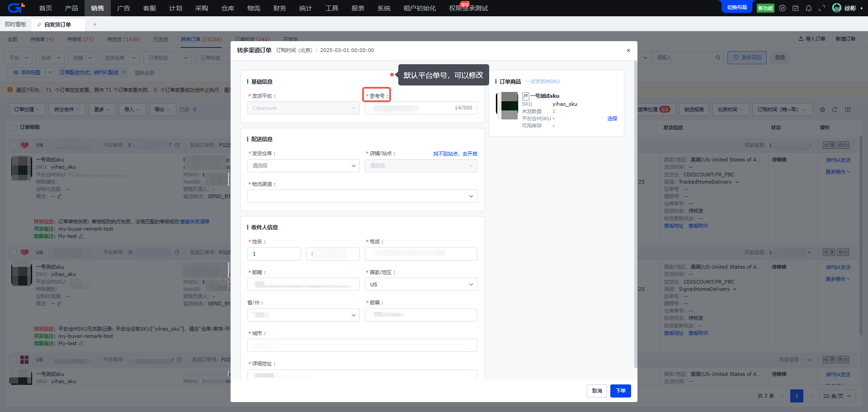This screenshot has height=412, width=868.
Task: Copy platform order number of second VN order
Action: tap(177, 252)
